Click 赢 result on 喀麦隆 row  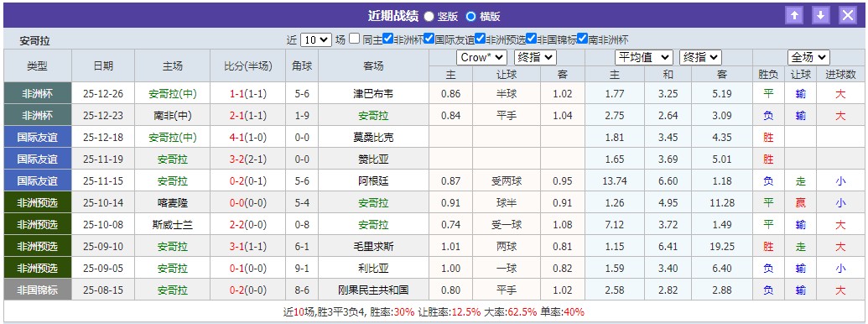800,202
